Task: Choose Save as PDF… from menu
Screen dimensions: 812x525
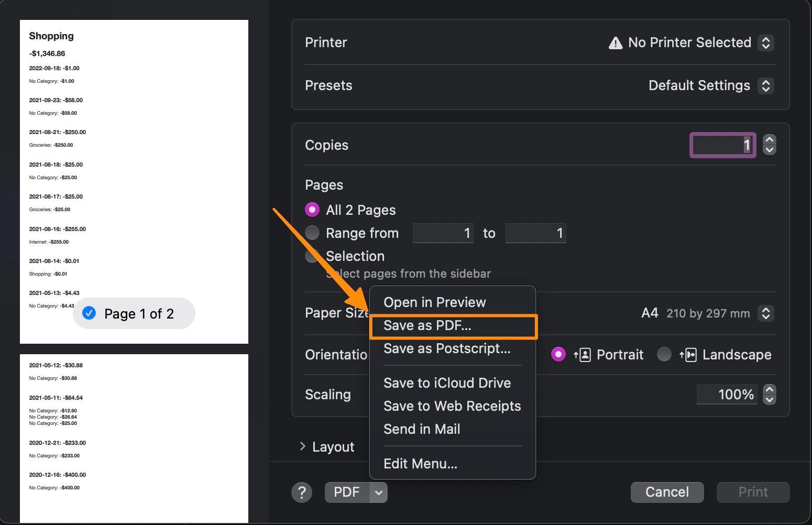Action: pyautogui.click(x=427, y=325)
